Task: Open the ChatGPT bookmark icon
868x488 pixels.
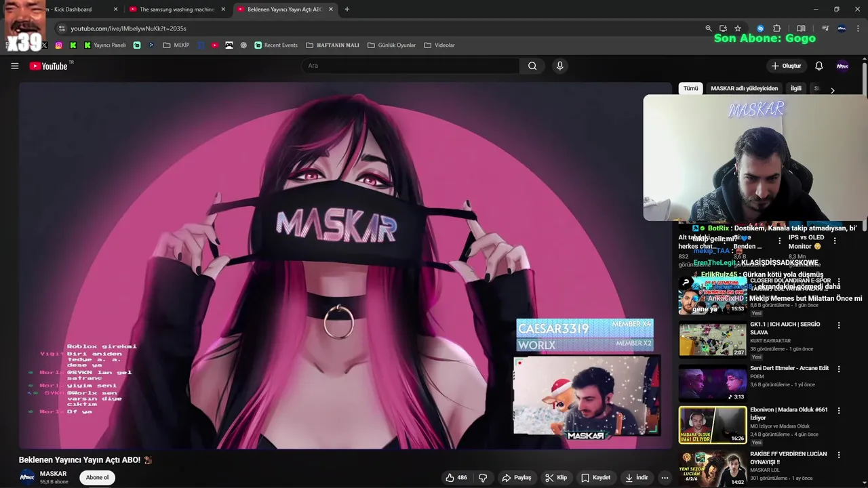Action: point(243,45)
